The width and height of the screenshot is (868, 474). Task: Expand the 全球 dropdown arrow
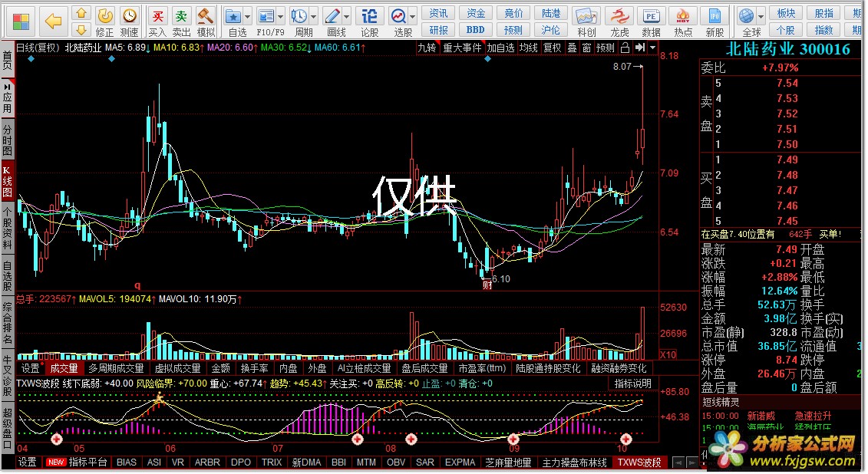pyautogui.click(x=761, y=17)
